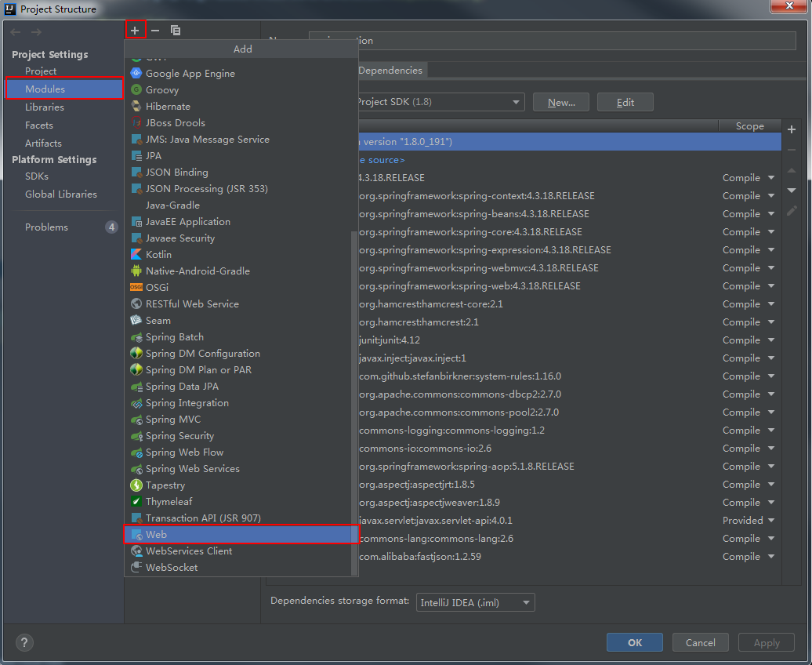812x665 pixels.
Task: Click the Google App Engine icon
Action: [x=136, y=73]
